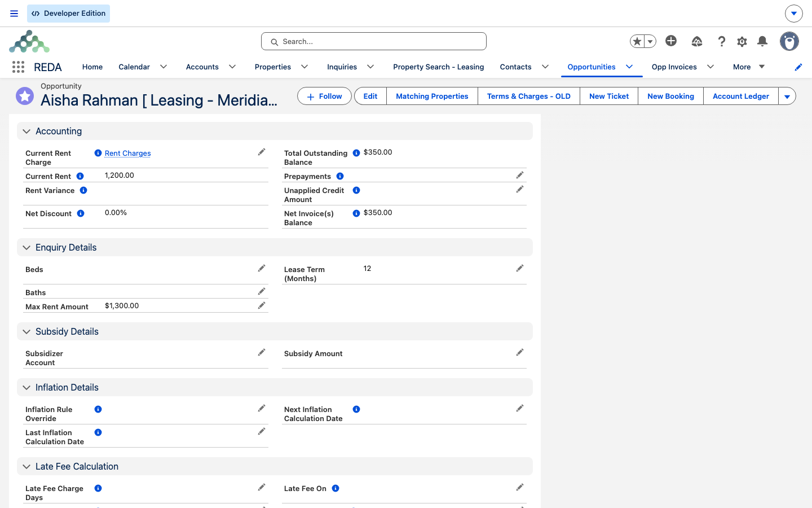This screenshot has height=508, width=812.
Task: Edit the Subsidy Amount field
Action: [520, 352]
